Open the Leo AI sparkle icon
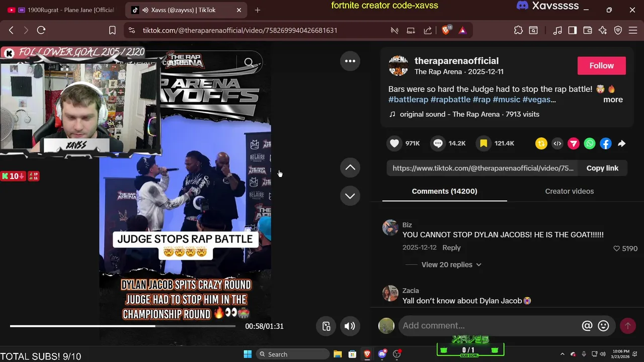Image resolution: width=644 pixels, height=362 pixels. (603, 30)
